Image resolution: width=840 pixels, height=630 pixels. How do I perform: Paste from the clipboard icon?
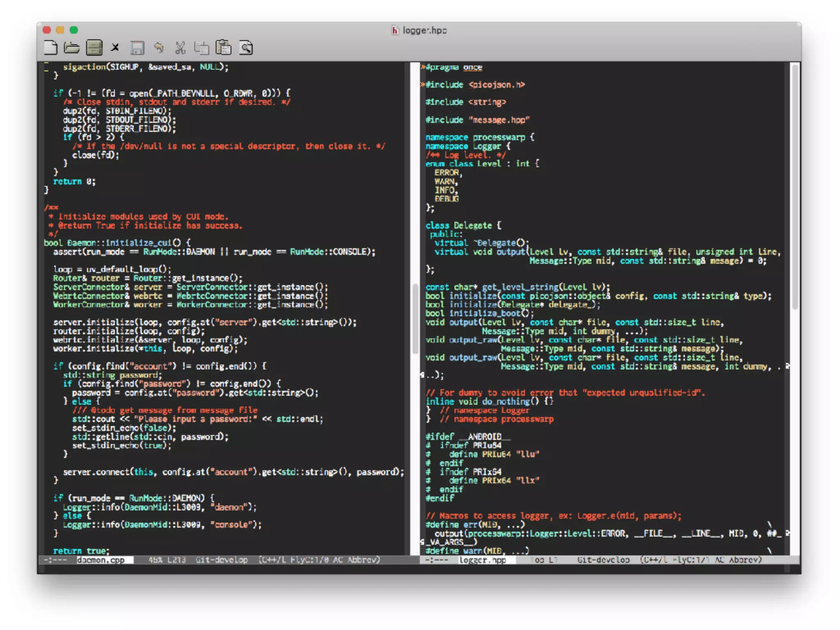tap(224, 48)
